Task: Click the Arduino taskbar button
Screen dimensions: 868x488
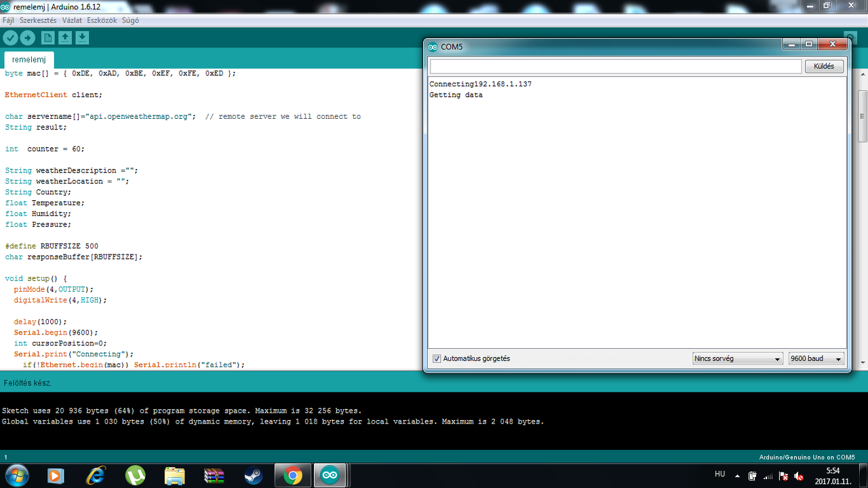Action: 330,476
